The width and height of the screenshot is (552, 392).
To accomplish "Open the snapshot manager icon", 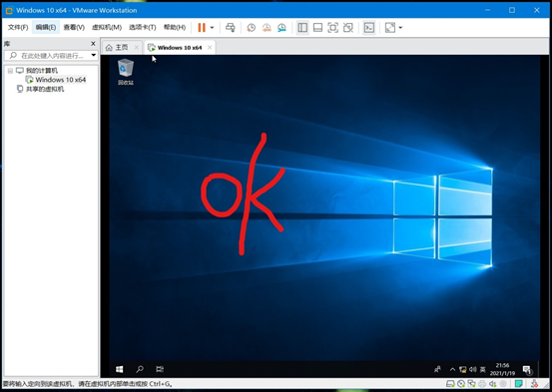I will [x=281, y=28].
